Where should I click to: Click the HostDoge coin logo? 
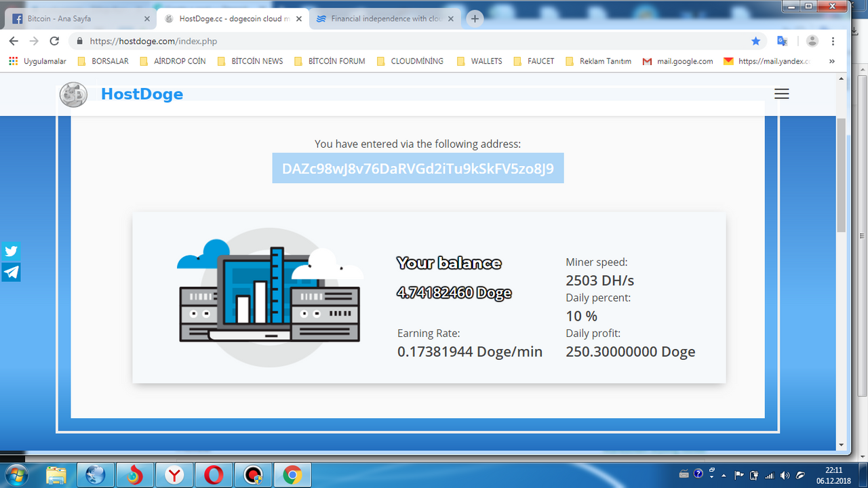(73, 94)
